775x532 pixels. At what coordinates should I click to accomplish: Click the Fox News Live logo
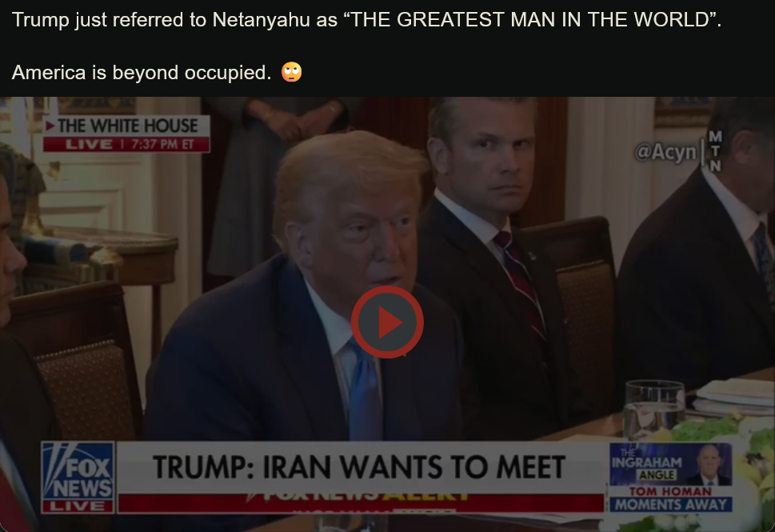click(x=78, y=478)
